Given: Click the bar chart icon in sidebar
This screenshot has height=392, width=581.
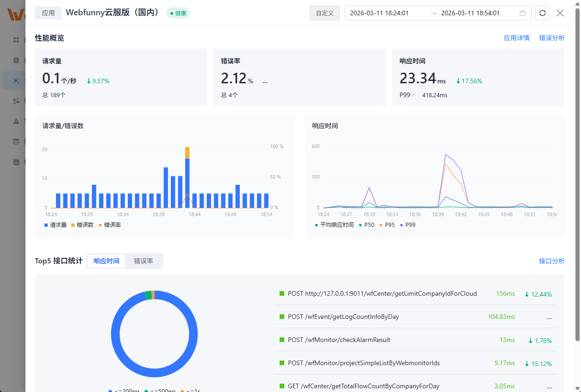Looking at the screenshot, I should pyautogui.click(x=16, y=60).
